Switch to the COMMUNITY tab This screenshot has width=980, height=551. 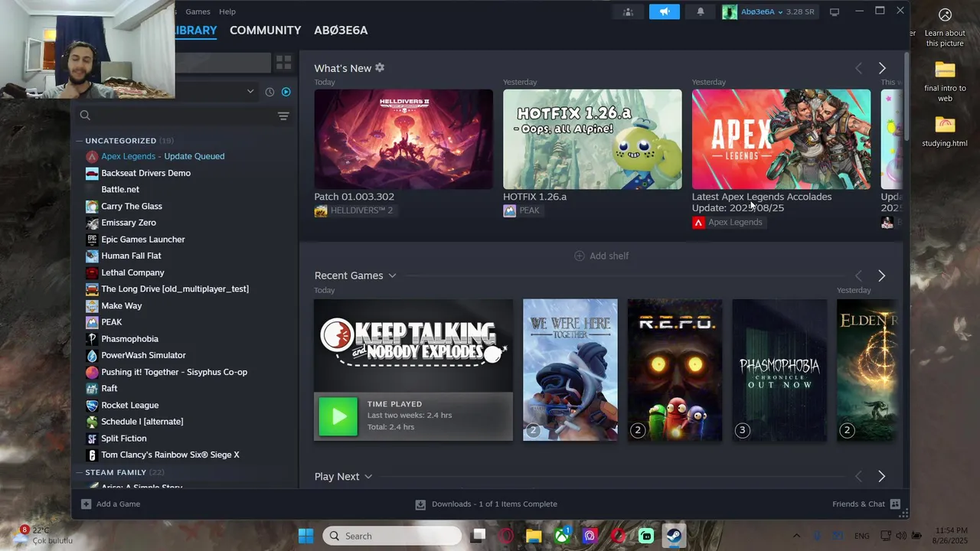(265, 30)
